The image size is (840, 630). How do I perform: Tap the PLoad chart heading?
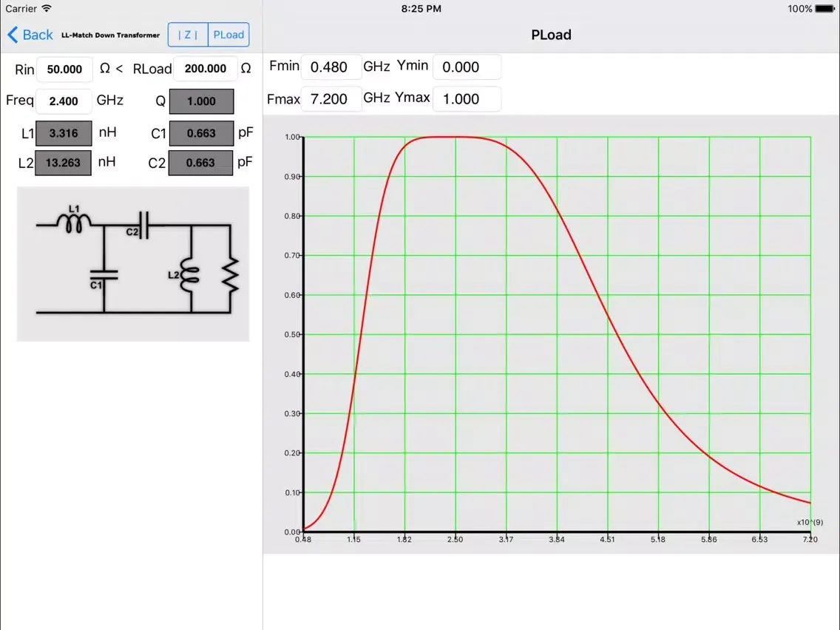(x=551, y=35)
